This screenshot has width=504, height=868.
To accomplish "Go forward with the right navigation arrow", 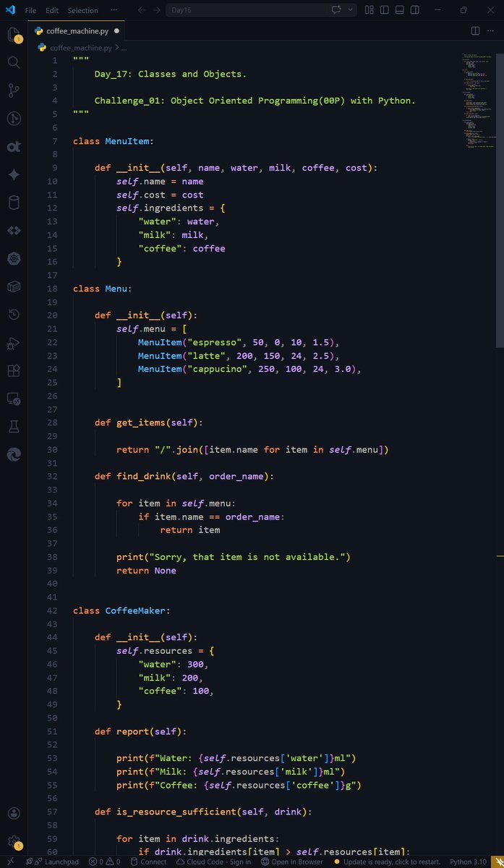I will click(157, 10).
